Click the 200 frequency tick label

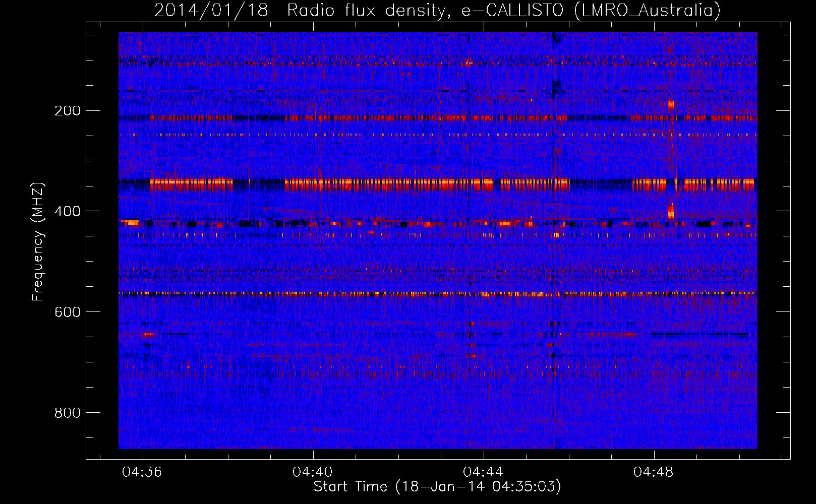(68, 110)
